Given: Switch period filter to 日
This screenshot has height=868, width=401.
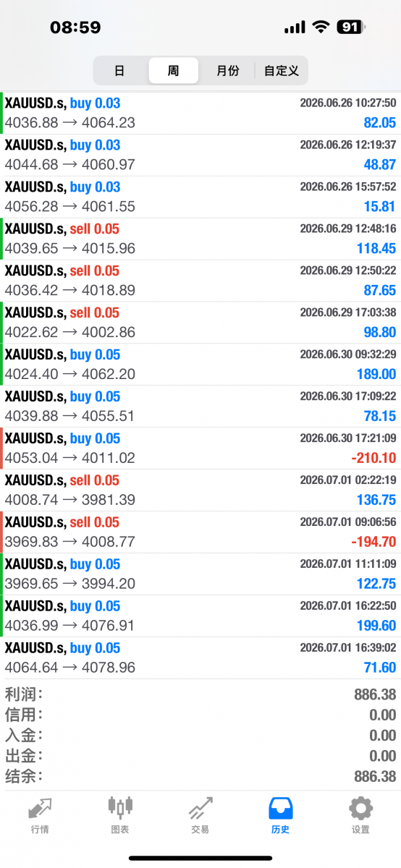Looking at the screenshot, I should 119,71.
